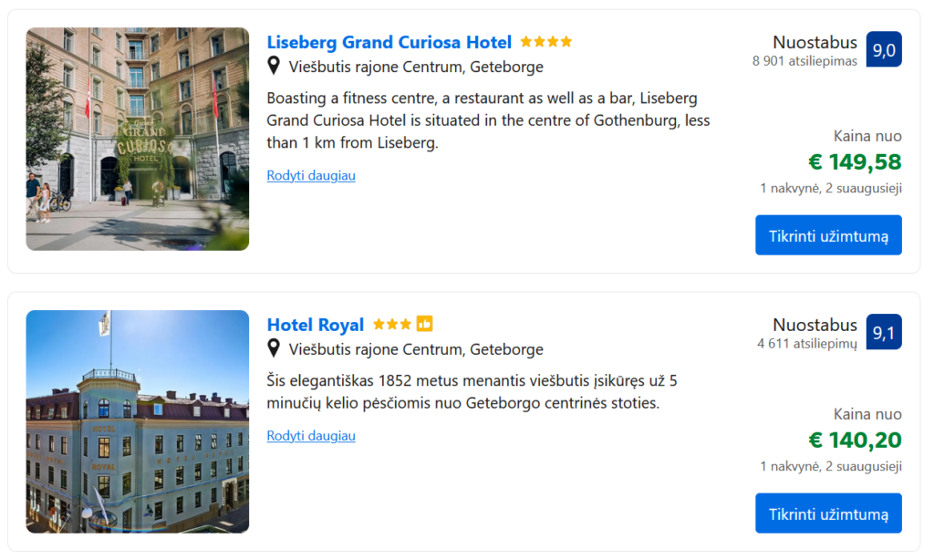Viewport: 934px width, 560px height.
Task: Click the € 149,58 price
Action: pos(855,162)
